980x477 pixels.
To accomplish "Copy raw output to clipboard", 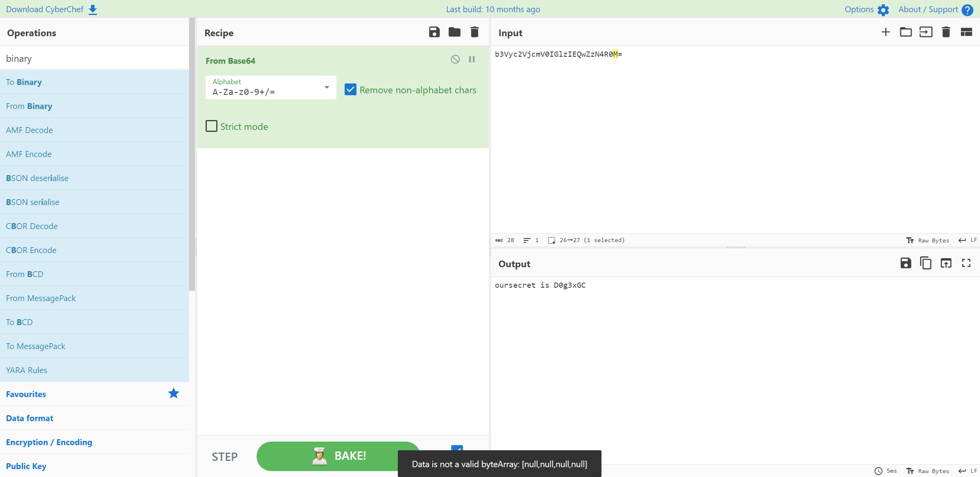I will 926,263.
